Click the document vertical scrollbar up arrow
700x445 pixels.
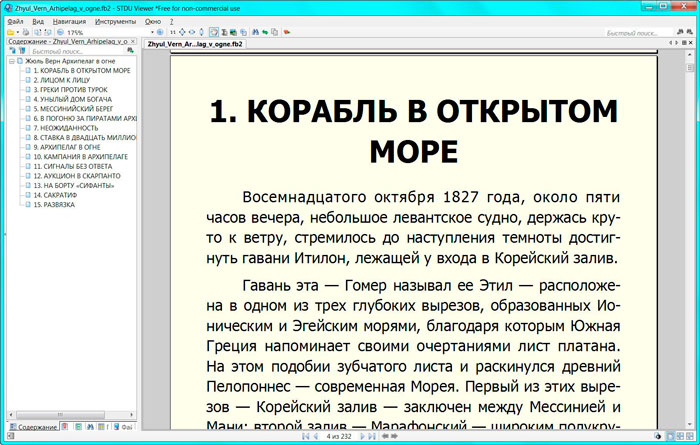[x=690, y=54]
